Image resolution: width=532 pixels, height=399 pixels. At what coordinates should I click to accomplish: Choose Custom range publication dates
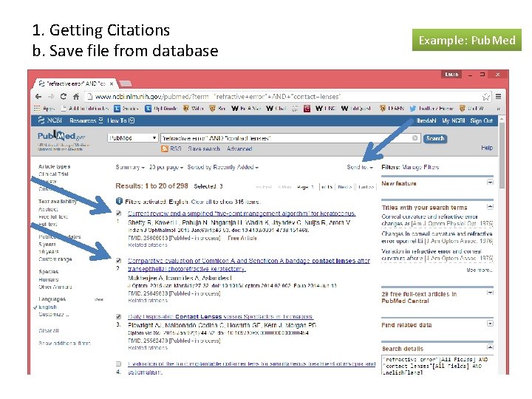(55, 259)
